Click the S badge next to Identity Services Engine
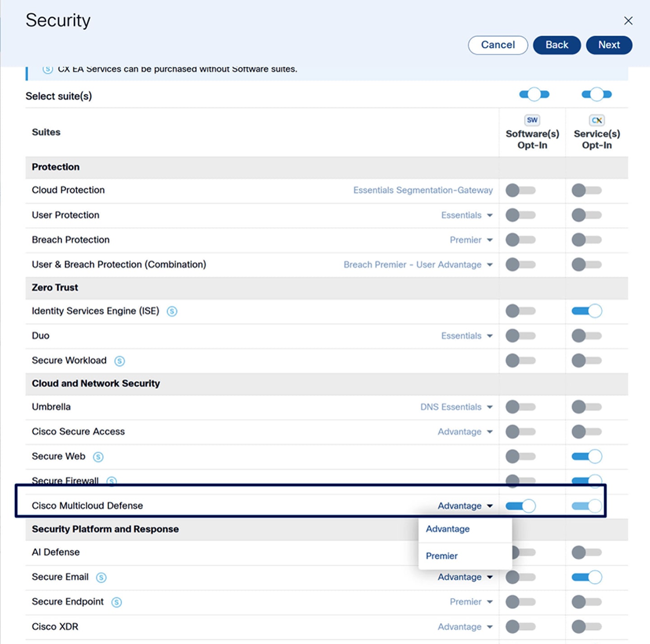650x644 pixels. tap(172, 311)
